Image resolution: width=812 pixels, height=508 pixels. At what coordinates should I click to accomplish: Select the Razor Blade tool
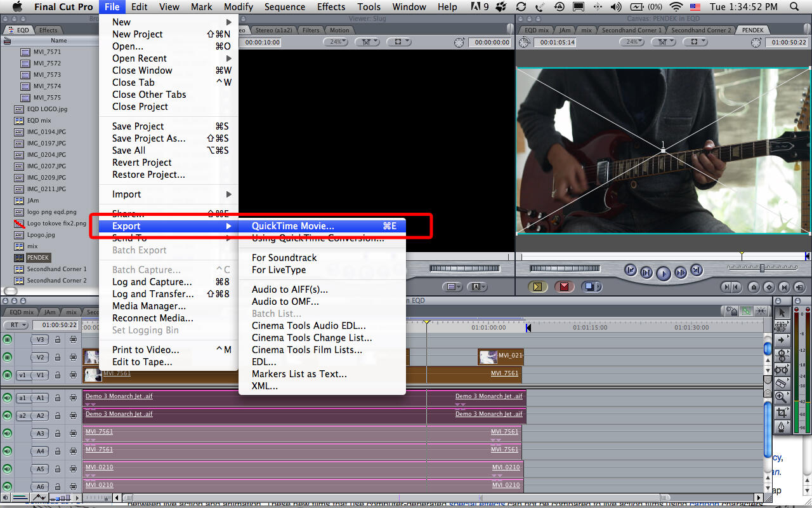782,383
